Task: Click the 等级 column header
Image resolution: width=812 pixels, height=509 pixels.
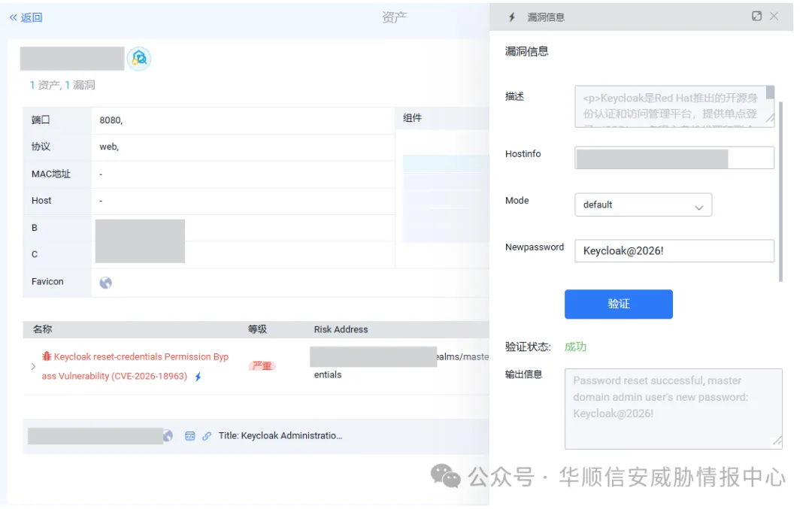Action: (257, 329)
